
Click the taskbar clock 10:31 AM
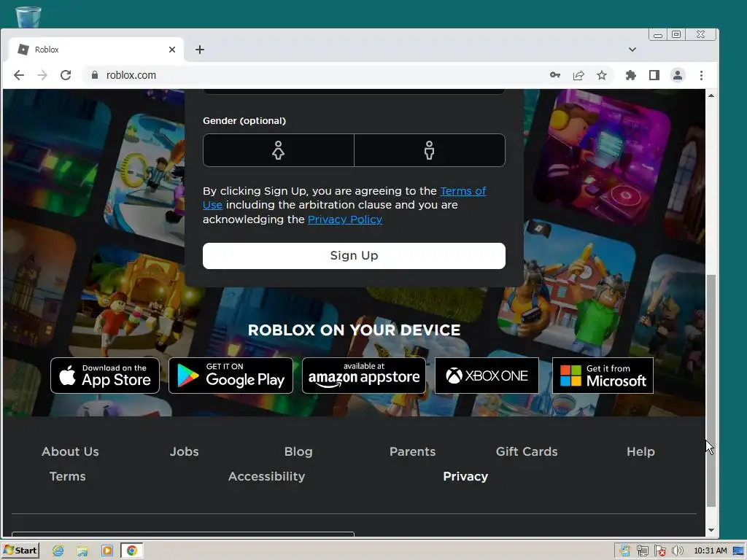(x=711, y=551)
